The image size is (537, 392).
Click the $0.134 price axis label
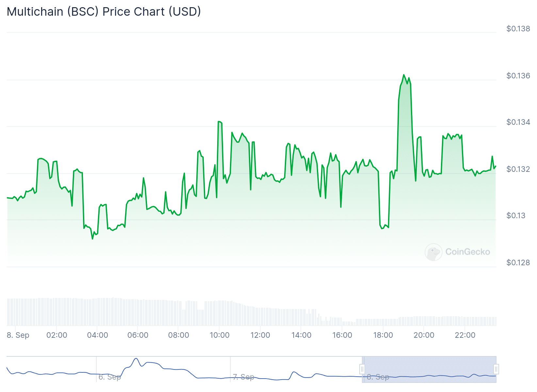click(518, 122)
